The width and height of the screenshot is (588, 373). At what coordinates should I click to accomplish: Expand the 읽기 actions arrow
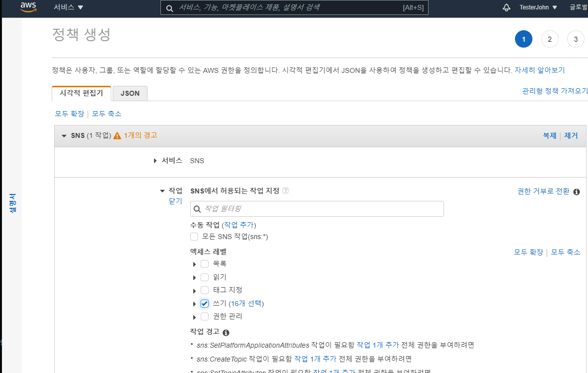point(194,277)
